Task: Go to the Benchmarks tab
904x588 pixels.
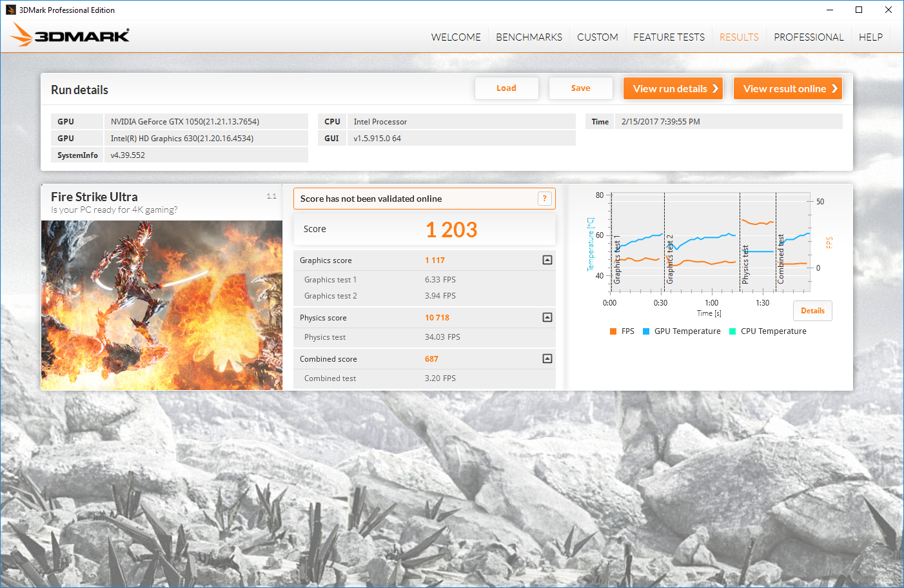Action: coord(529,37)
